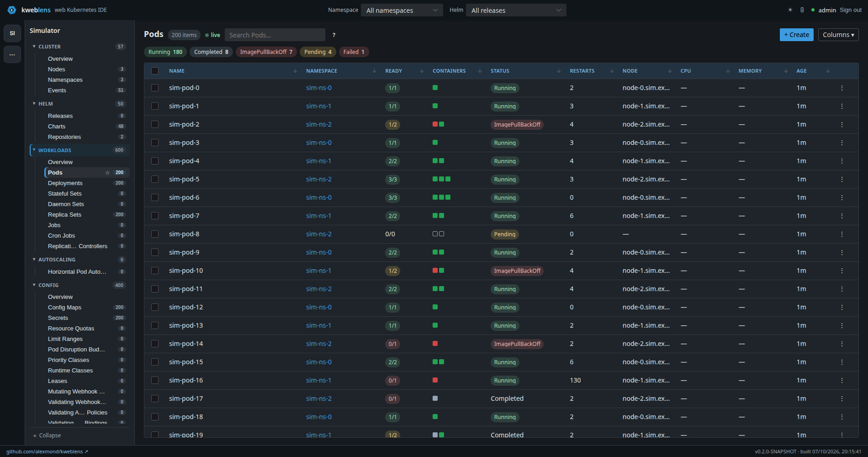The image size is (868, 457).
Task: Star the Pods menu entry as favorite
Action: (107, 173)
